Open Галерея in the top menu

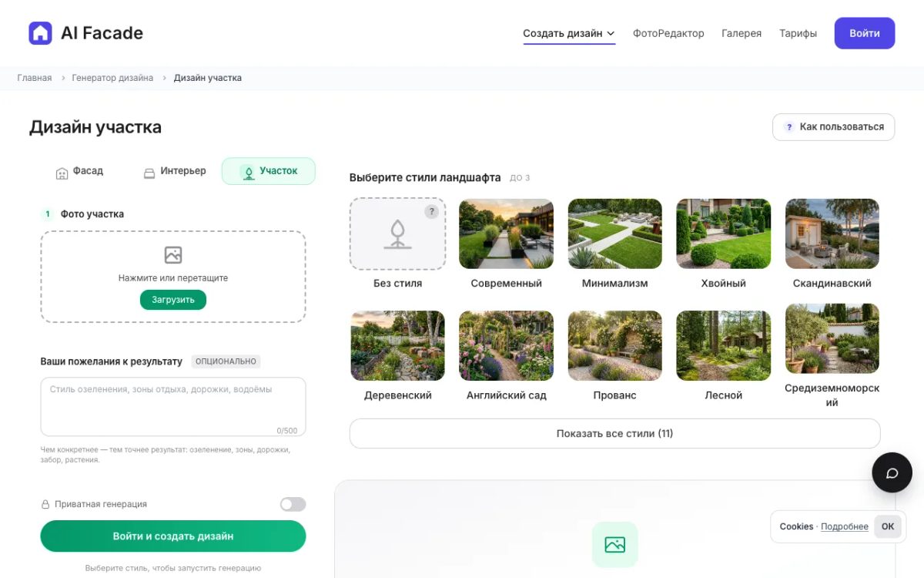point(742,33)
